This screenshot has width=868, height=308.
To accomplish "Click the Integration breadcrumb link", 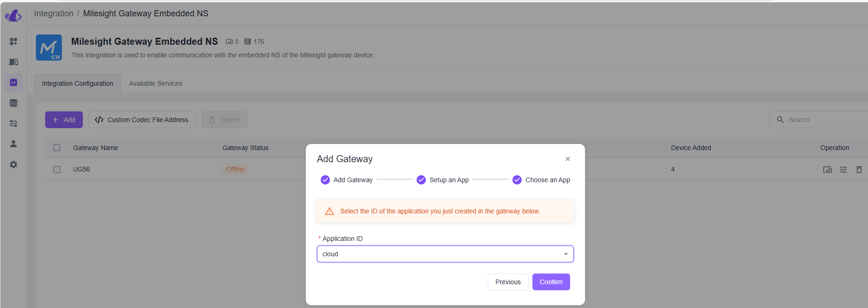I will pos(54,14).
